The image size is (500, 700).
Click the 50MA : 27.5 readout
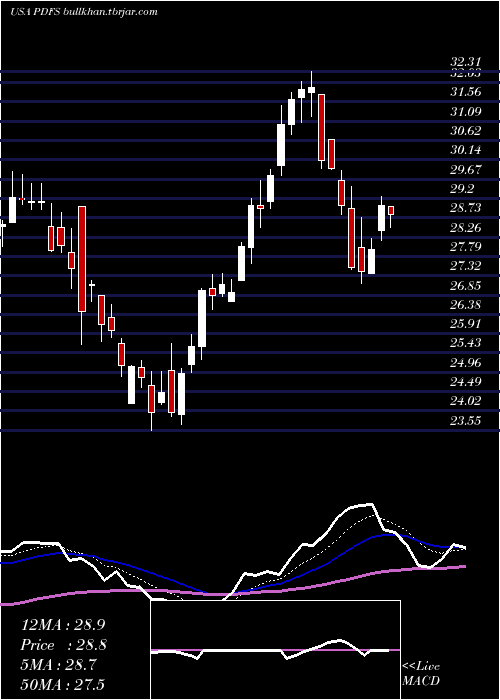click(x=63, y=685)
